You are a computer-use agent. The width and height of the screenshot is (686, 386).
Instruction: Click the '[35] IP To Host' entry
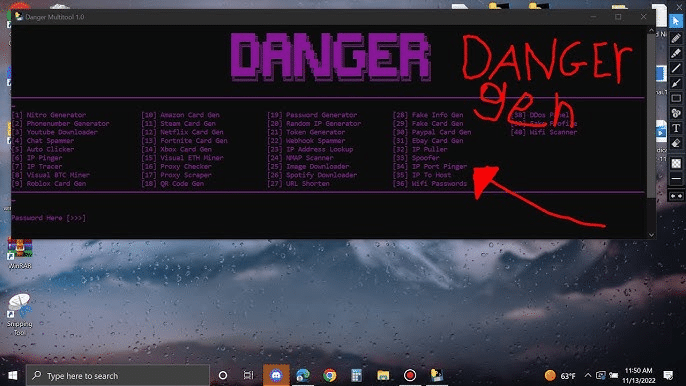(x=422, y=175)
